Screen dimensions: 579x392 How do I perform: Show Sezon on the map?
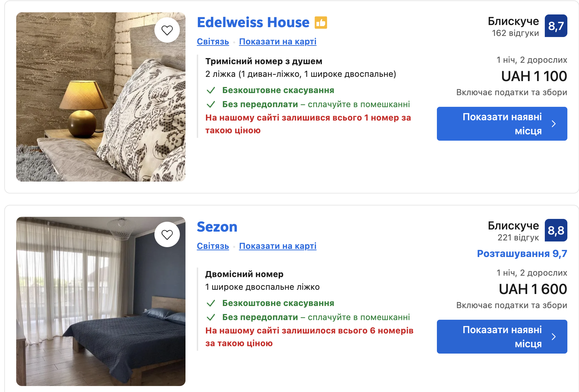[278, 246]
